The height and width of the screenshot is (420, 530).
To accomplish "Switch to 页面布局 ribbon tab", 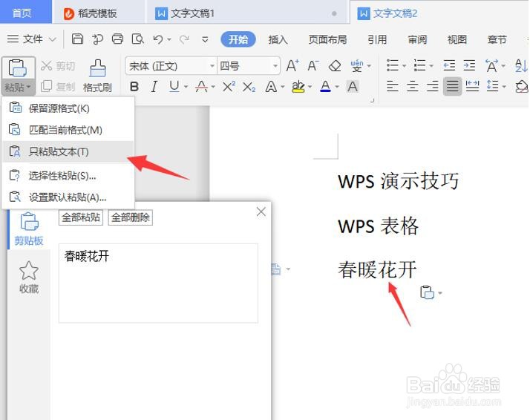I will 327,39.
